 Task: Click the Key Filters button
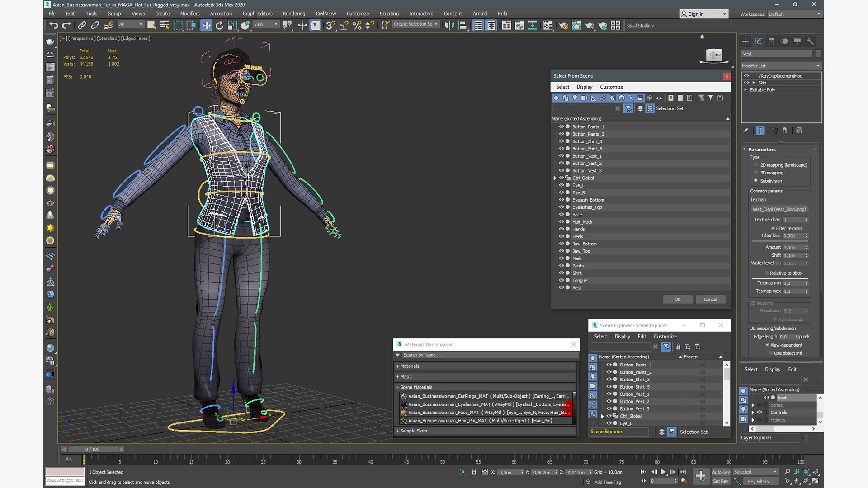[760, 481]
